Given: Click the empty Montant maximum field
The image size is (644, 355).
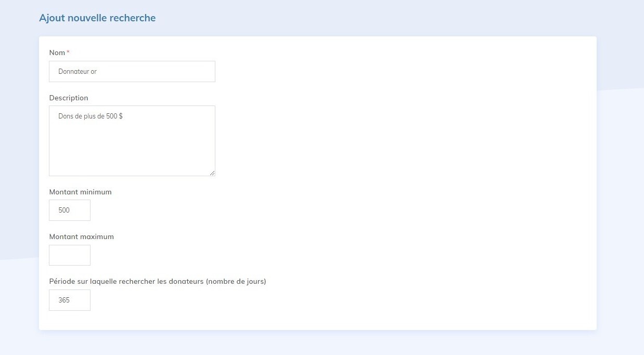Looking at the screenshot, I should point(69,255).
